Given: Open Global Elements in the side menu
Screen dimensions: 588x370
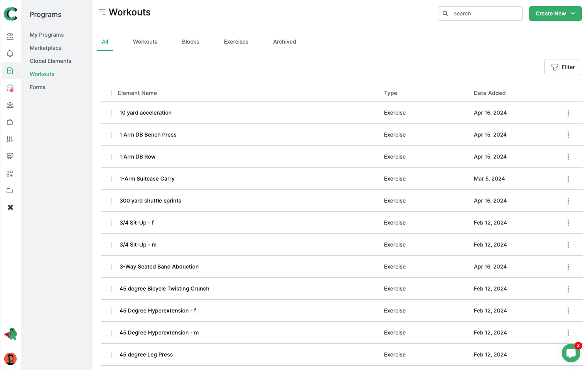Looking at the screenshot, I should click(x=51, y=61).
